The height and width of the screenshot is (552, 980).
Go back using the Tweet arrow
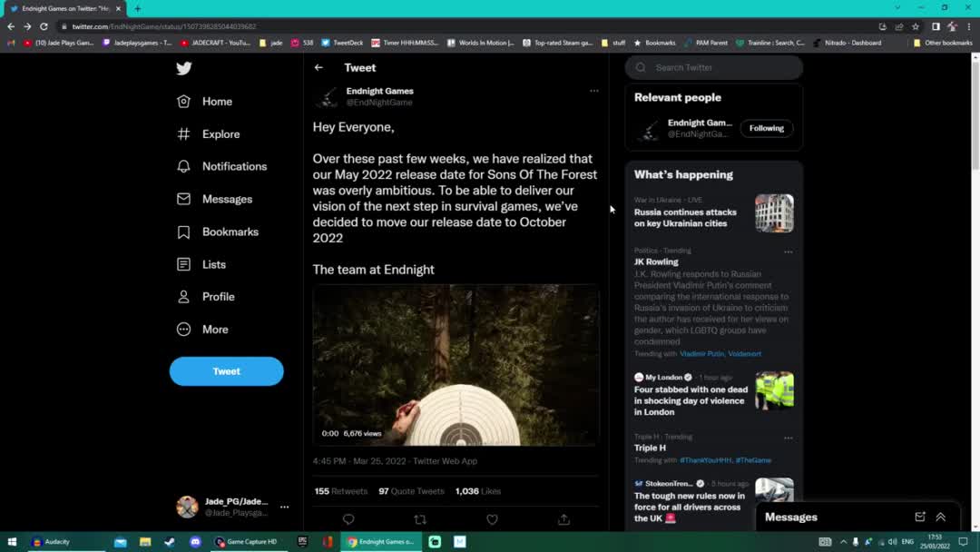[x=318, y=67]
